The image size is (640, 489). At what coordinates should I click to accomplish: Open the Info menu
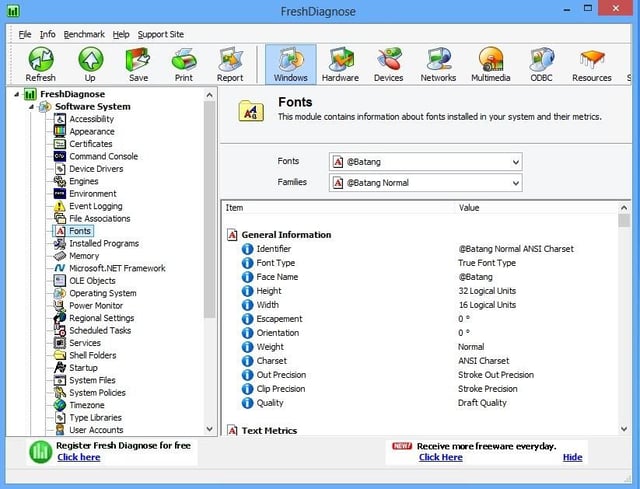click(x=47, y=34)
